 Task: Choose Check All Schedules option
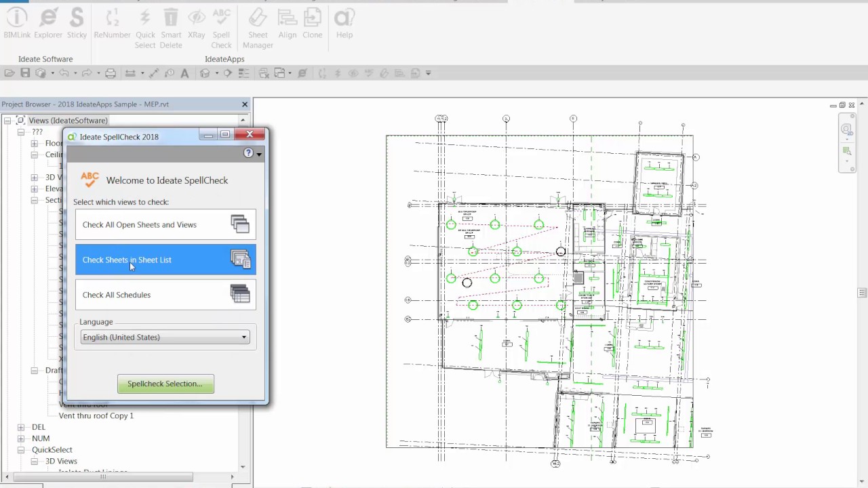point(165,295)
